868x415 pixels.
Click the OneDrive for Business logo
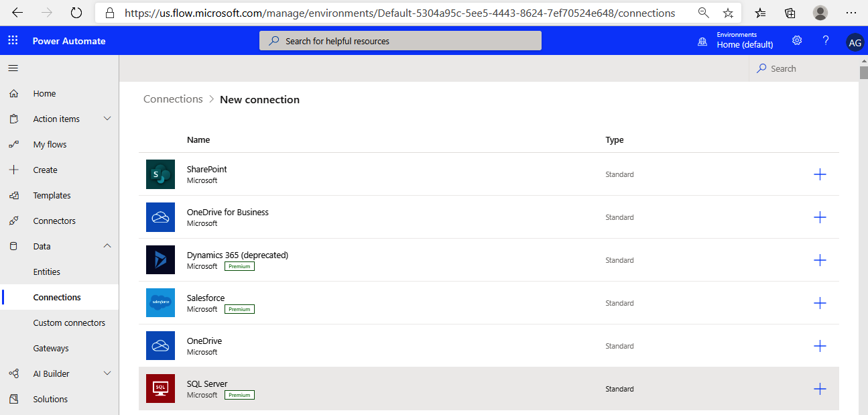click(160, 217)
